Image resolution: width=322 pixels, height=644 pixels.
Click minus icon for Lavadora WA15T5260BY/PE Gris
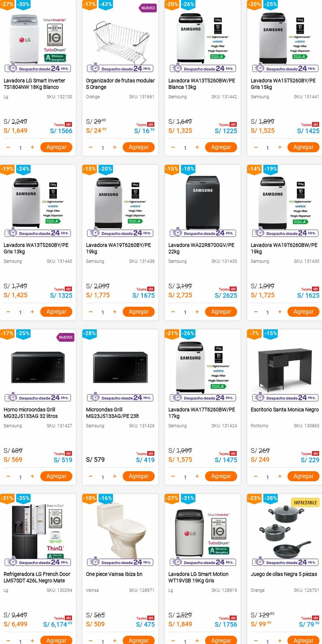[256, 147]
